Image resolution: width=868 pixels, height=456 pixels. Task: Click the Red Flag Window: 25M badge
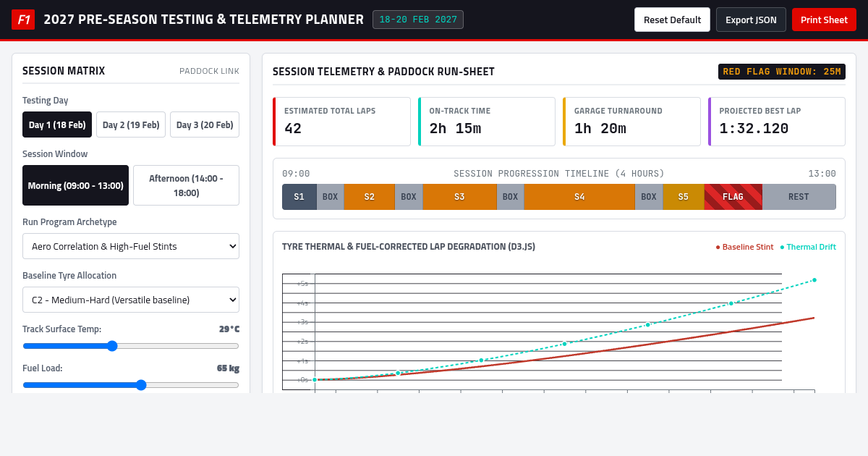coord(782,72)
